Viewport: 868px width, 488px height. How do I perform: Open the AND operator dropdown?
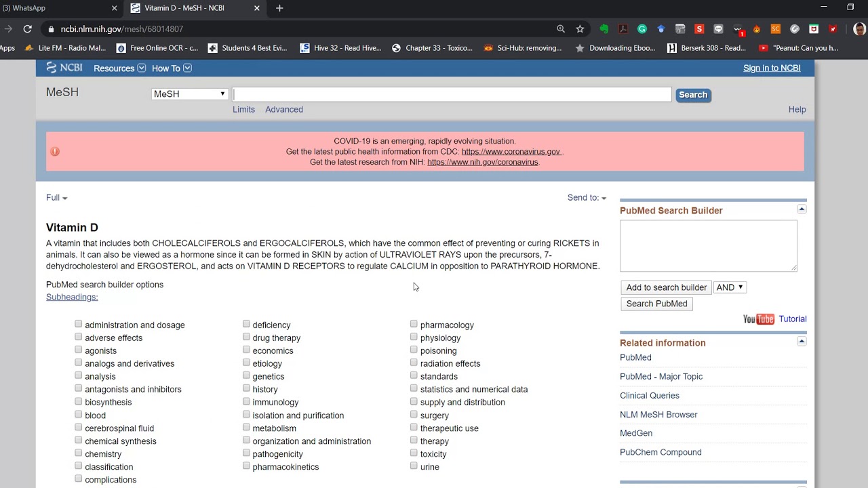click(730, 287)
